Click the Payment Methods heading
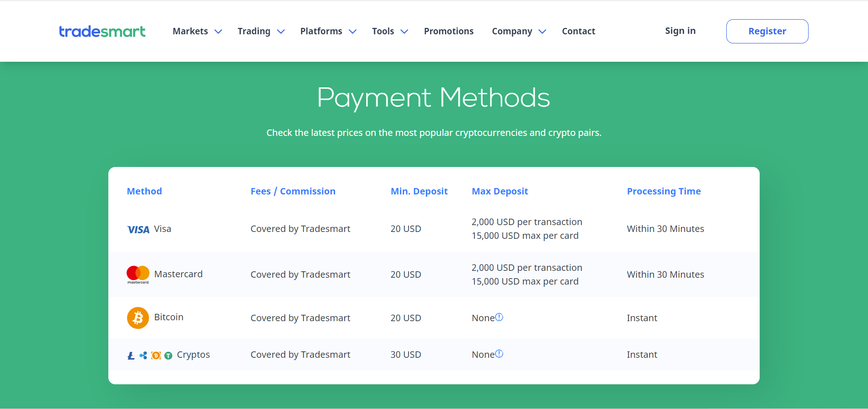This screenshot has width=868, height=409. coord(434,98)
